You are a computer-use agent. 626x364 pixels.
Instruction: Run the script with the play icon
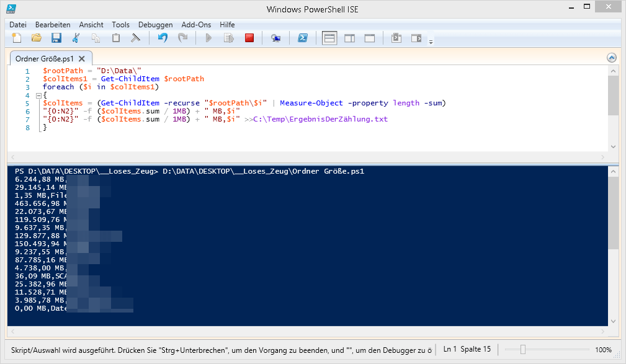pos(210,38)
